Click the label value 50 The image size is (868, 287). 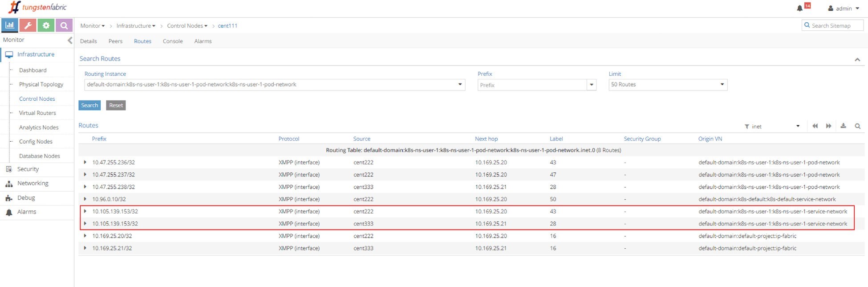pyautogui.click(x=553, y=199)
